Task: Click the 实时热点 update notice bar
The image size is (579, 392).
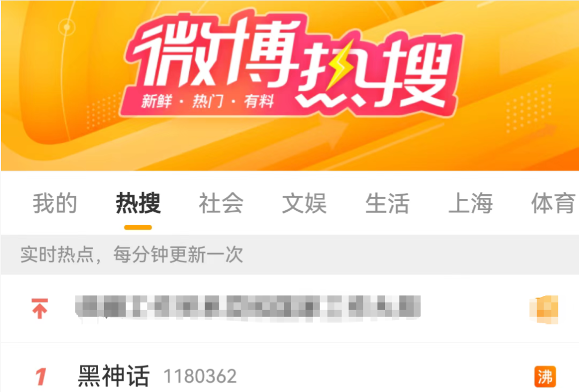Action: (x=290, y=255)
